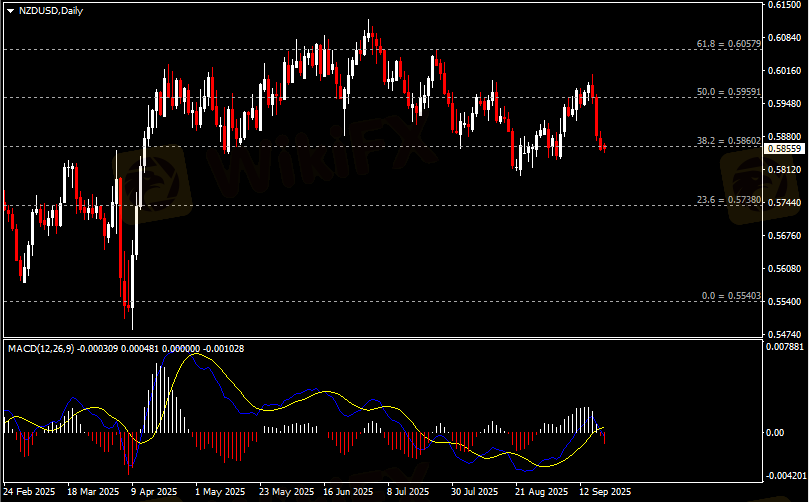The image size is (810, 502).
Task: Click the 9 Apr 2025 date marker
Action: point(157,492)
